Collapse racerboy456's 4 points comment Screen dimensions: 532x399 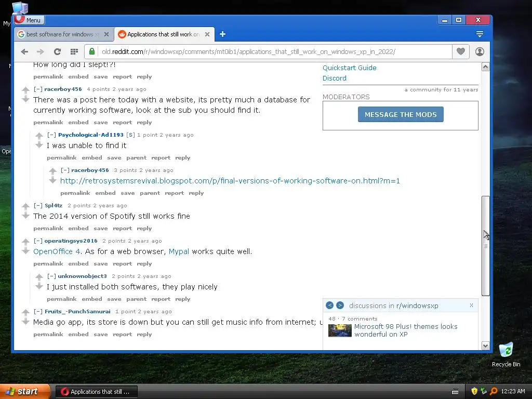coord(38,89)
